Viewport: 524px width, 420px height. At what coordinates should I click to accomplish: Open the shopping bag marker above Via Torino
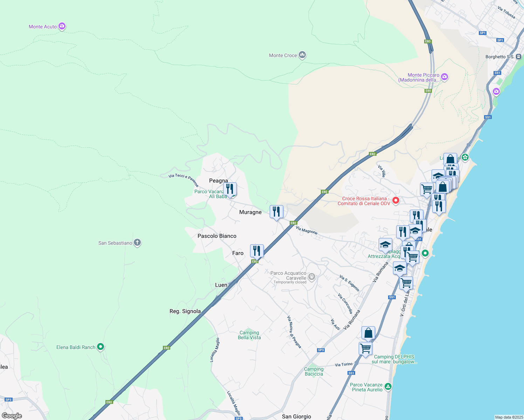tap(368, 333)
